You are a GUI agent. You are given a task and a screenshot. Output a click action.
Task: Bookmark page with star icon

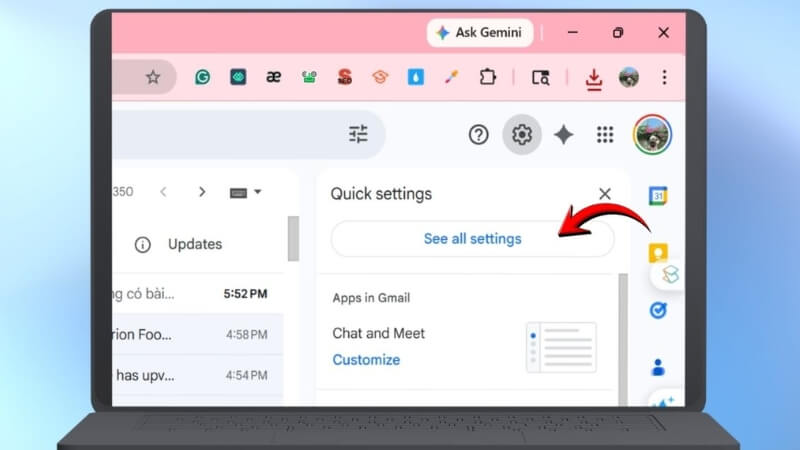tap(153, 78)
